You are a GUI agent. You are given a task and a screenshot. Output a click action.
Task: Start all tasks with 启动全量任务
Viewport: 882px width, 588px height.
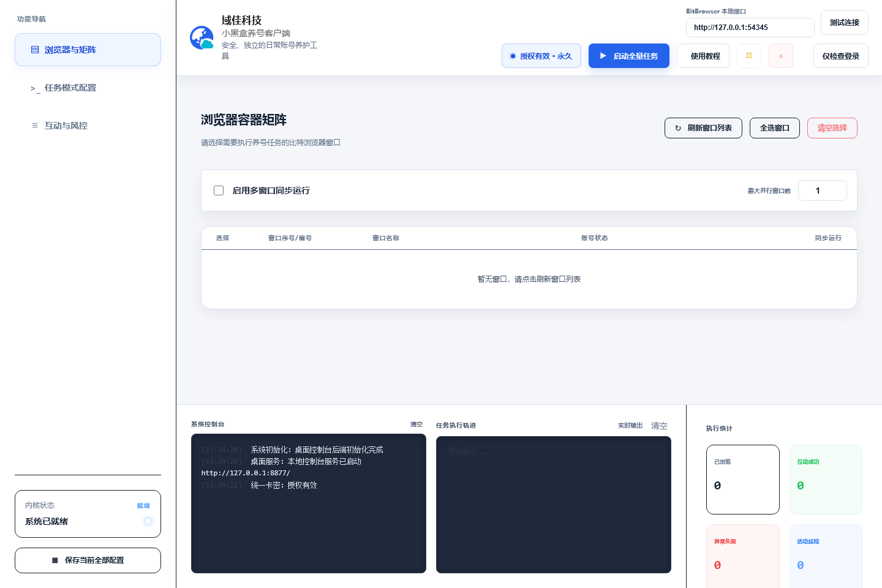(x=629, y=56)
